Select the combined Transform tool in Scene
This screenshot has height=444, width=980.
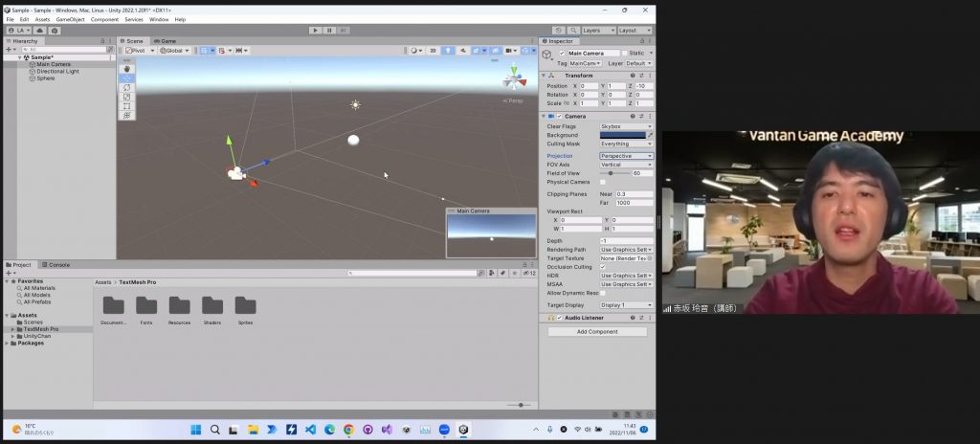click(127, 116)
